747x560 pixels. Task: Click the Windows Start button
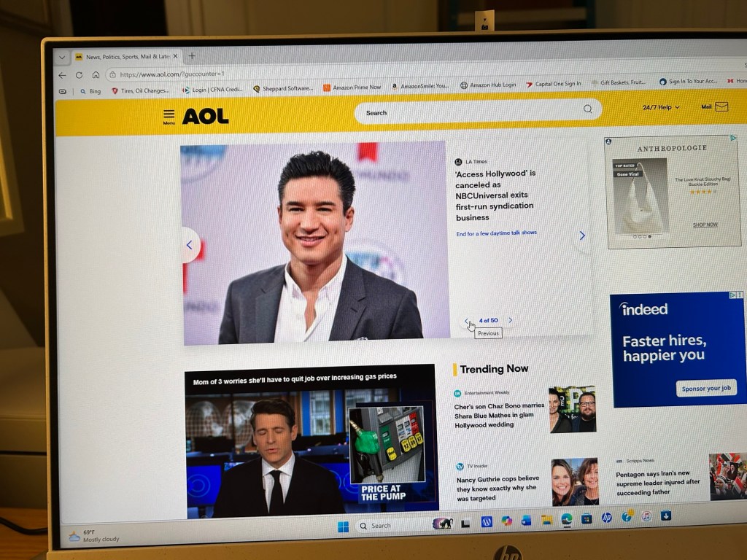(343, 526)
